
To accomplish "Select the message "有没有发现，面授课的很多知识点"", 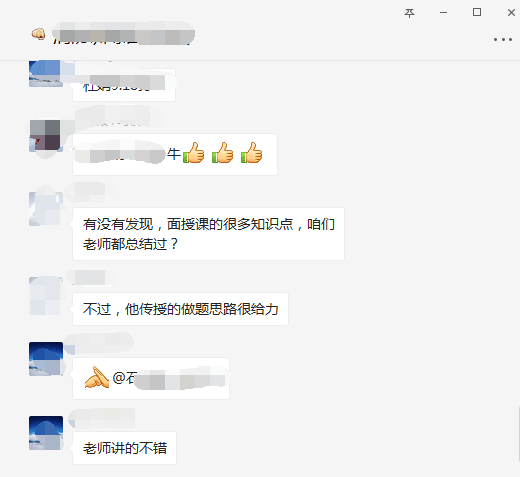I will coord(208,234).
